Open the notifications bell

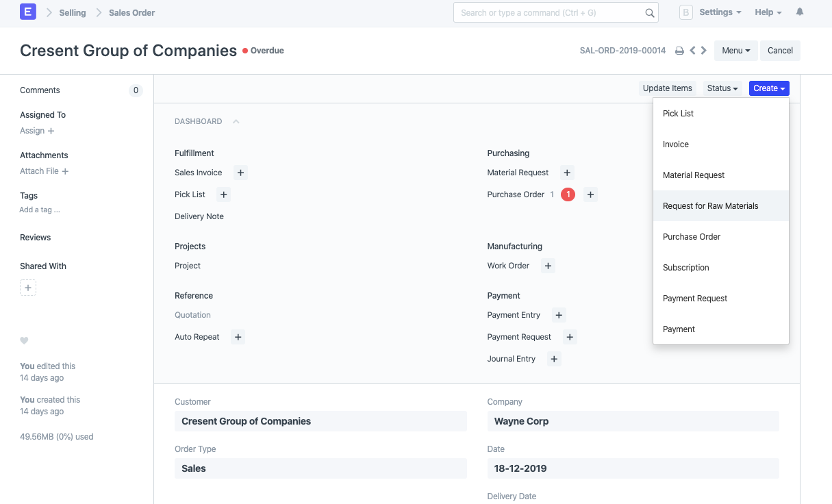[x=799, y=12]
